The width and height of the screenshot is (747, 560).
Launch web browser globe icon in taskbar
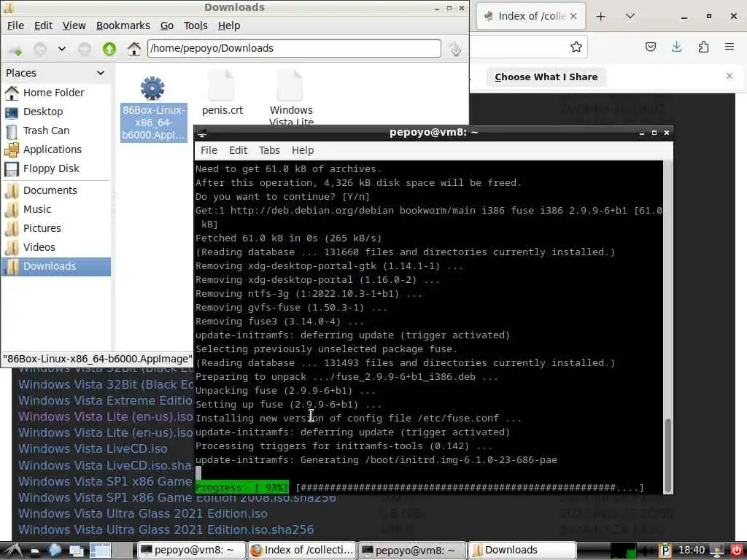tap(55, 551)
